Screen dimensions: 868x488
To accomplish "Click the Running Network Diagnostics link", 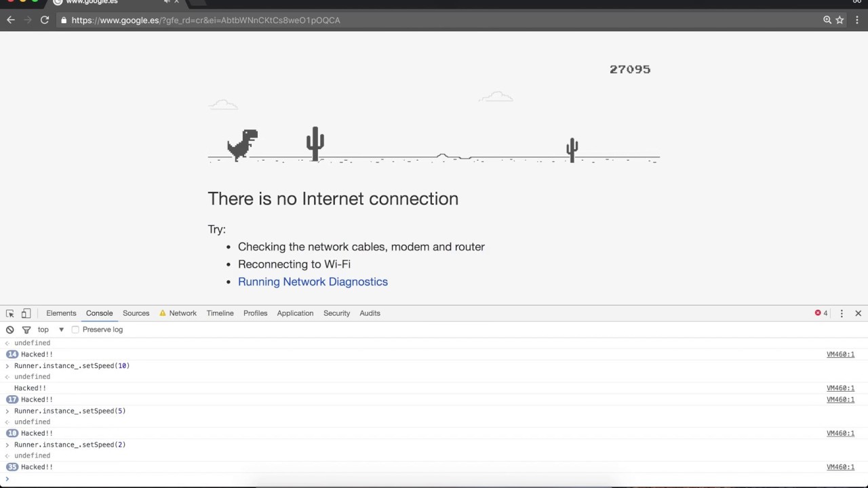I will coord(313,282).
